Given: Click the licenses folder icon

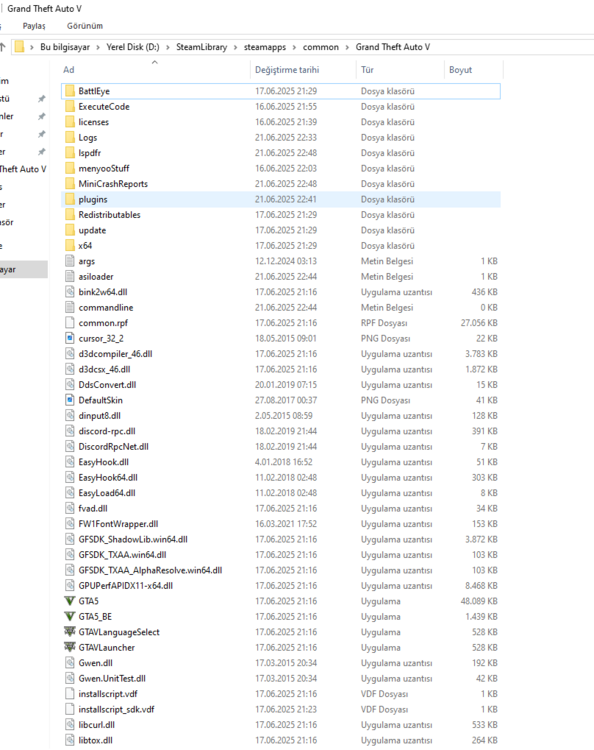Looking at the screenshot, I should [70, 122].
